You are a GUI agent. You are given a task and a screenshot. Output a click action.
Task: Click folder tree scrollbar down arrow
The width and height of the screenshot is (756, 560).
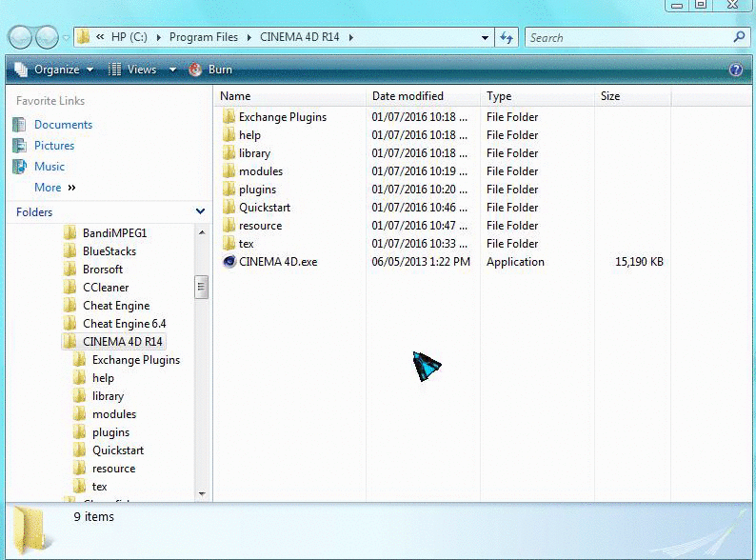(x=202, y=494)
